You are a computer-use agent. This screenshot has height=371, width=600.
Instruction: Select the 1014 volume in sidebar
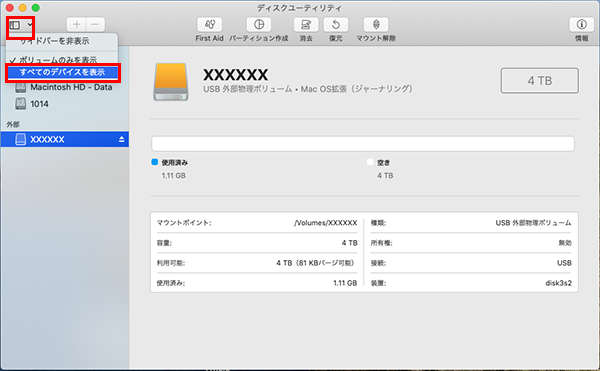(x=39, y=104)
